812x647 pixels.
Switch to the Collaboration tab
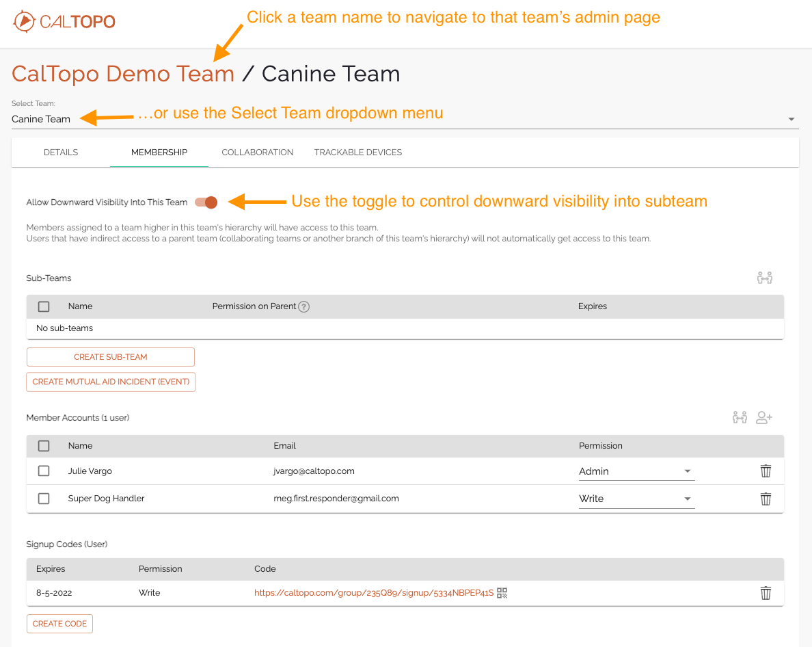[258, 153]
